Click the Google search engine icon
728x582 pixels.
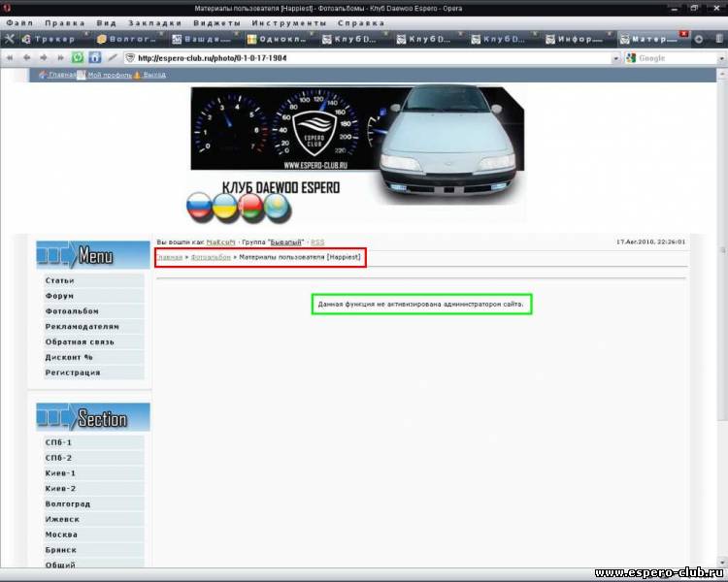[631, 58]
